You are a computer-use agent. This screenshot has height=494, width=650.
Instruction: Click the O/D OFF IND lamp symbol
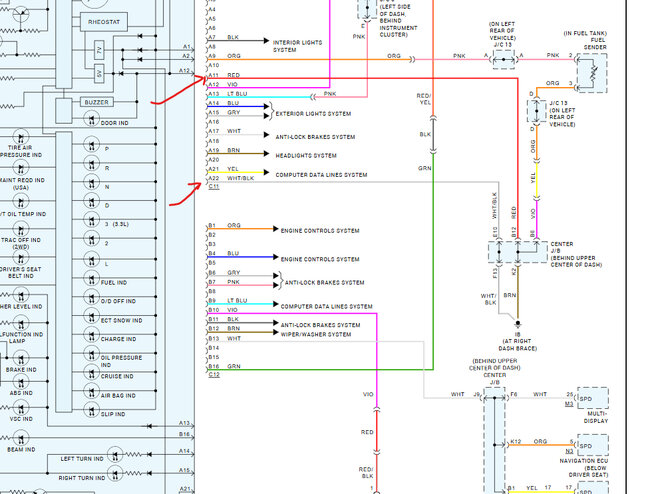[x=91, y=297]
